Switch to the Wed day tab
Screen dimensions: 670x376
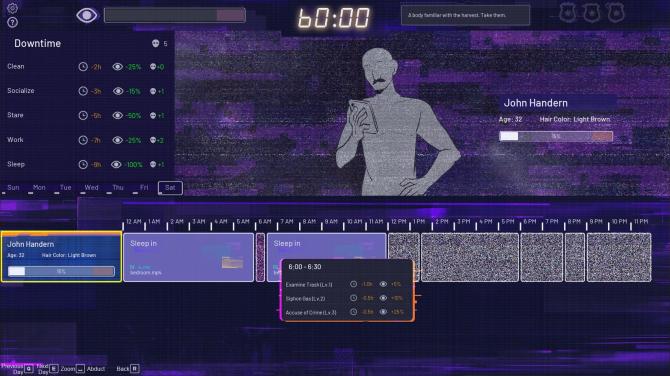pyautogui.click(x=91, y=188)
